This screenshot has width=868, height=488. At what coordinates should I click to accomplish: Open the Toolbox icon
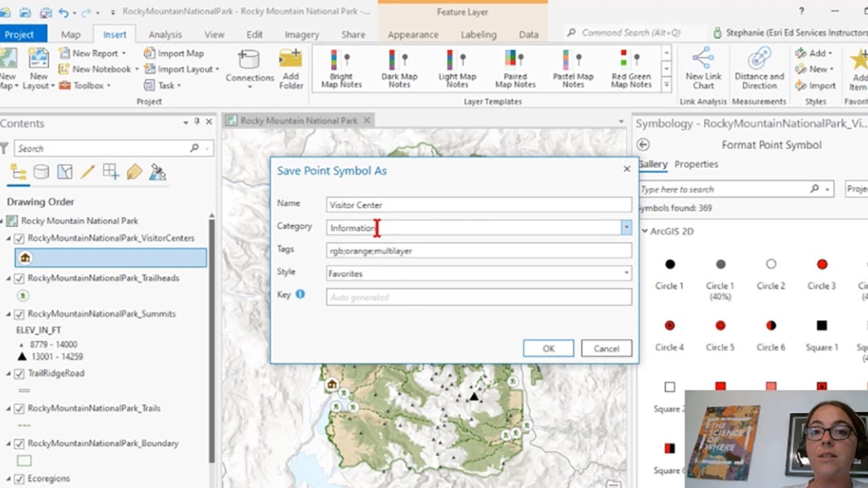pyautogui.click(x=65, y=85)
